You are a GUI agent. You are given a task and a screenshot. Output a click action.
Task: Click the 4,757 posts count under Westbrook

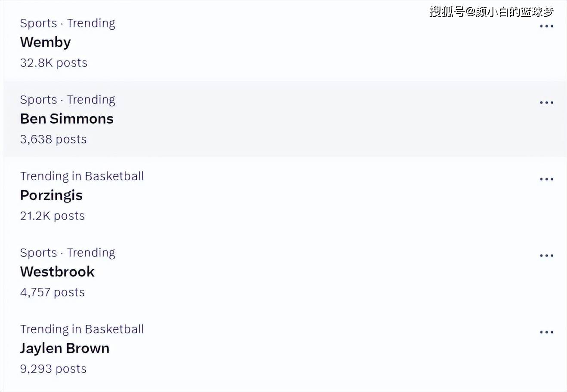[52, 292]
